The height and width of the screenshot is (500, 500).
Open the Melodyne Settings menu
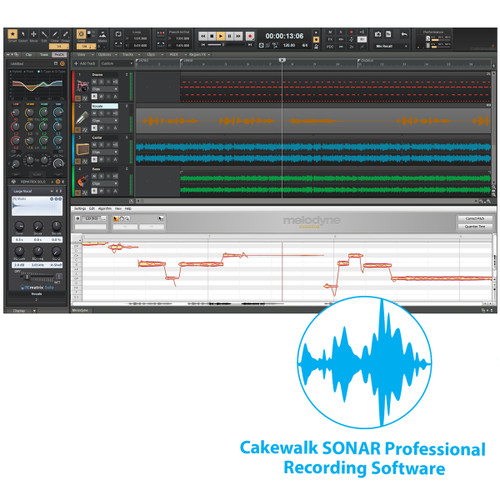(80, 209)
